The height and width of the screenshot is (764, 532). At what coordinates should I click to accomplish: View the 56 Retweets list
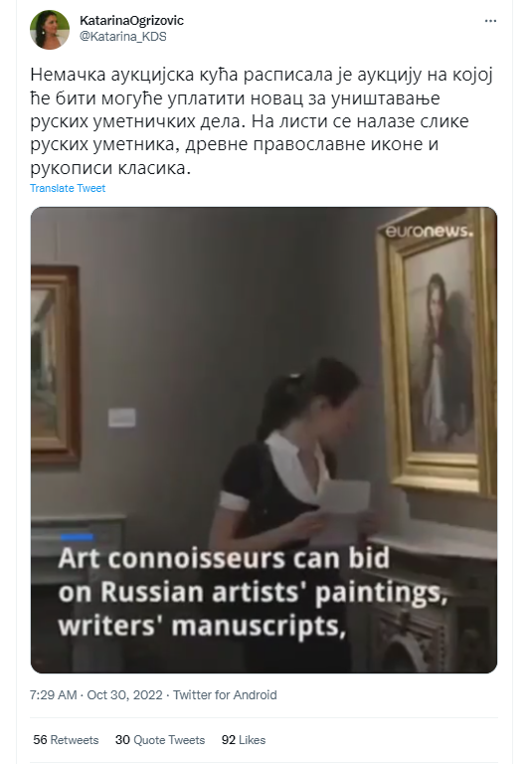tap(66, 740)
